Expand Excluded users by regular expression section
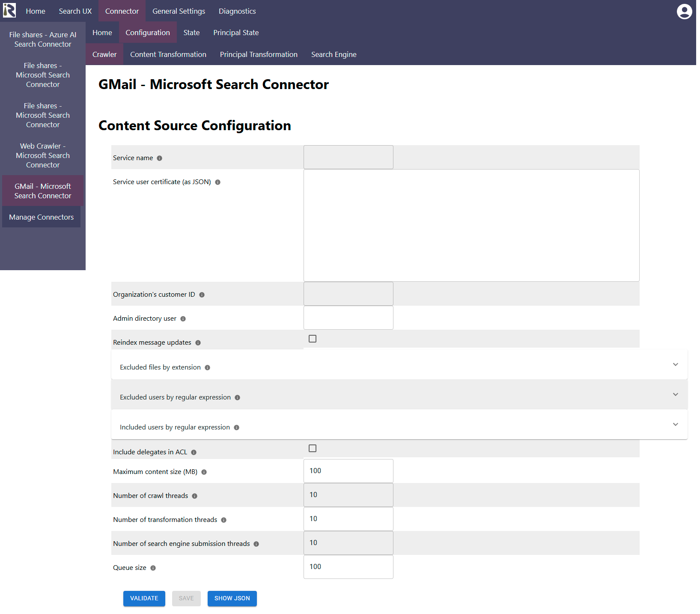Viewport: 700px width, 614px height. [x=399, y=394]
